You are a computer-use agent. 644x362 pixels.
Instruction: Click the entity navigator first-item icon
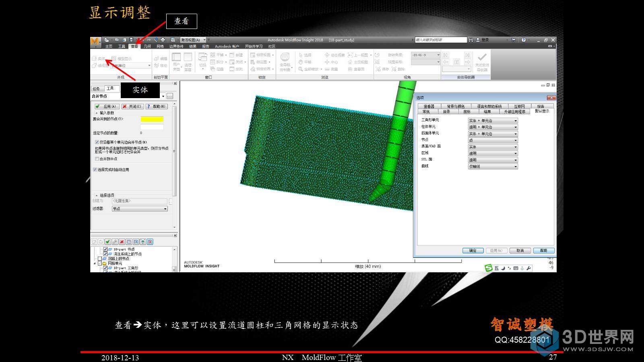[446, 55]
